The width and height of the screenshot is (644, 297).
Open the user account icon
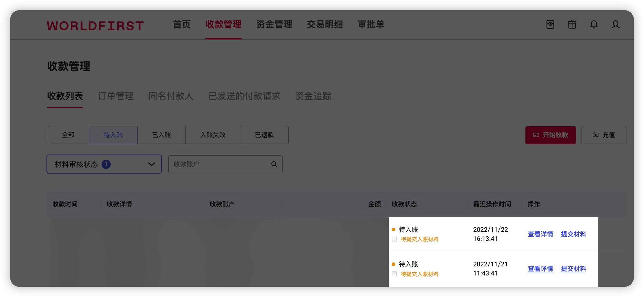(x=615, y=25)
